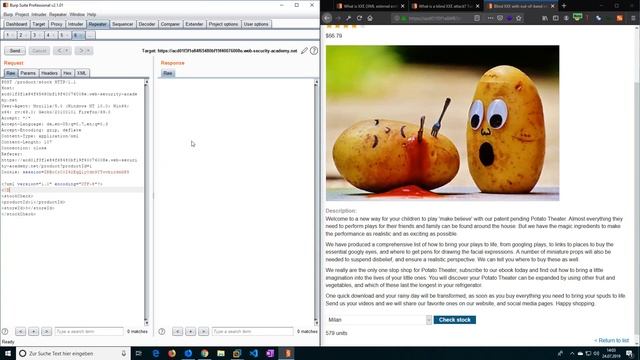Viewport: 640px width, 360px height.
Task: Go to next match in request search
Action: pos(47,331)
